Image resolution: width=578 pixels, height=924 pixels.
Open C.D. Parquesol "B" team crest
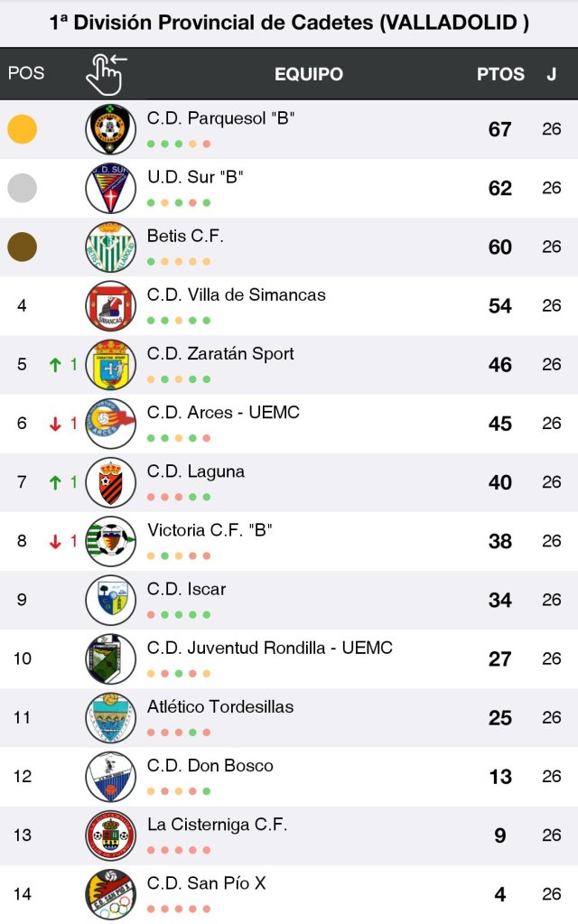coord(110,129)
